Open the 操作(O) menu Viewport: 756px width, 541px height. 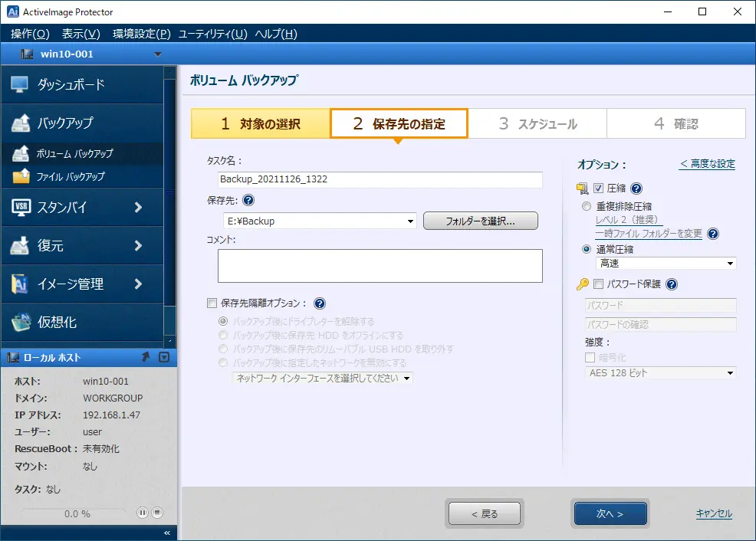click(x=30, y=34)
